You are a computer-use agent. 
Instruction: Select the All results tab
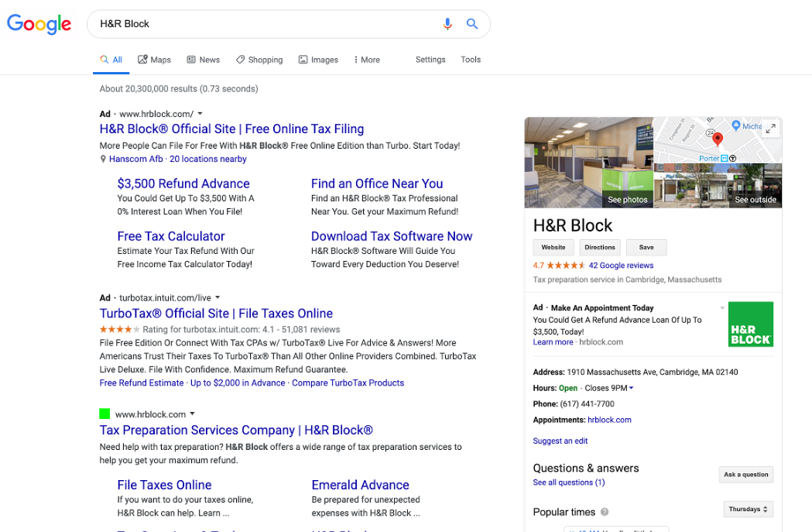[111, 60]
